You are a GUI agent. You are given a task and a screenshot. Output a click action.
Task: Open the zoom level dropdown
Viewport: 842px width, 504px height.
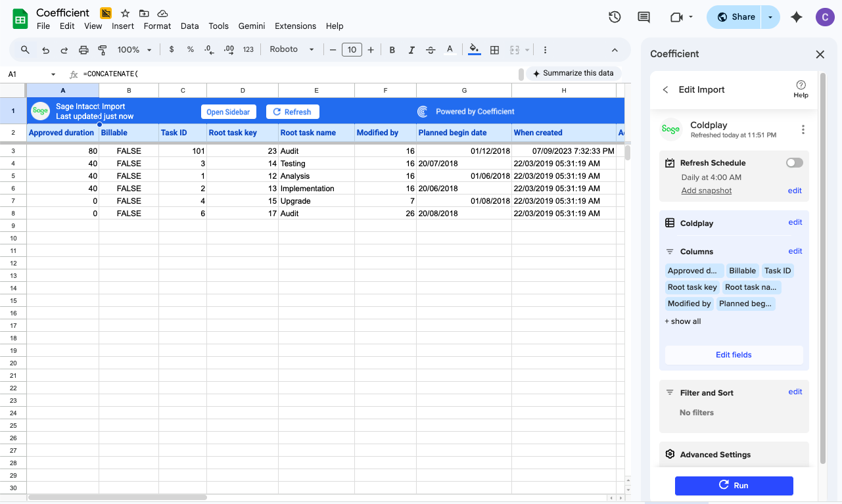tap(134, 50)
